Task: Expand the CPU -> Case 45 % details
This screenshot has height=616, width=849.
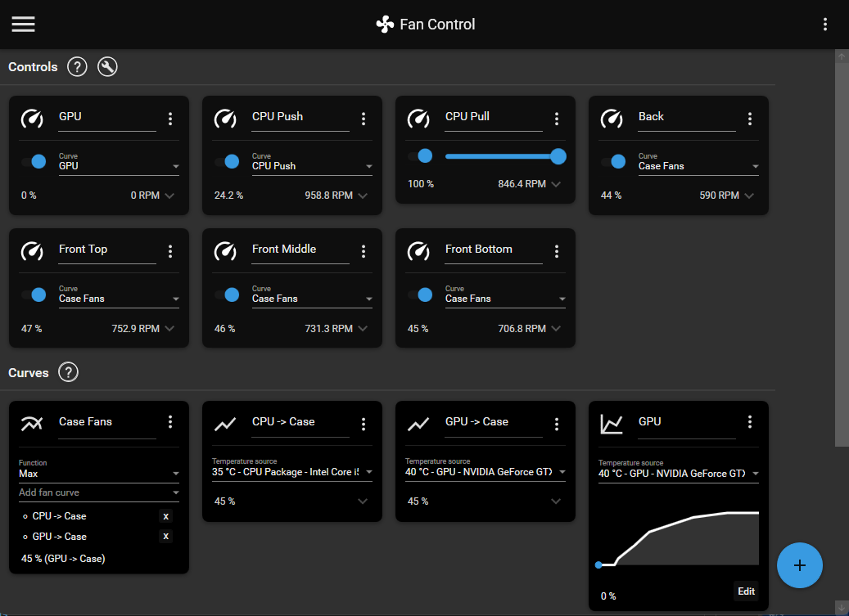Action: tap(363, 501)
